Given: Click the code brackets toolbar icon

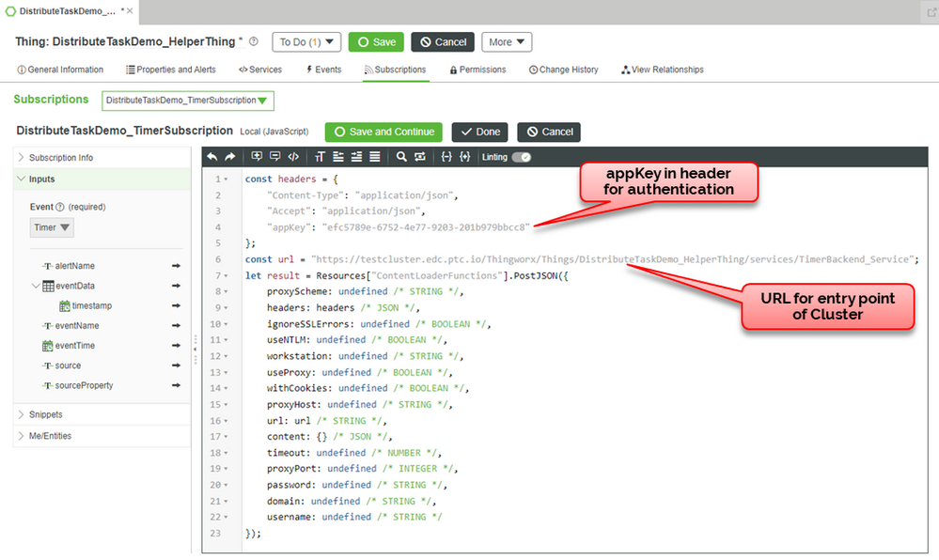Looking at the screenshot, I should click(x=293, y=157).
